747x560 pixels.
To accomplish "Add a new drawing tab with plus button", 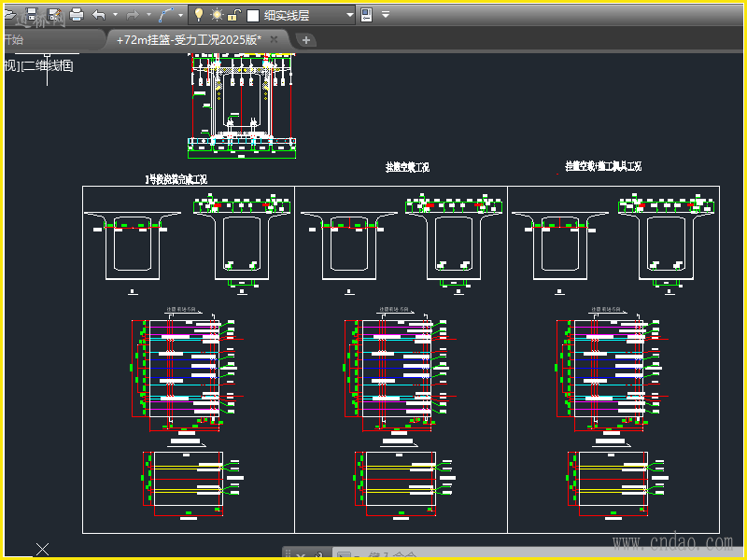I will [x=306, y=40].
